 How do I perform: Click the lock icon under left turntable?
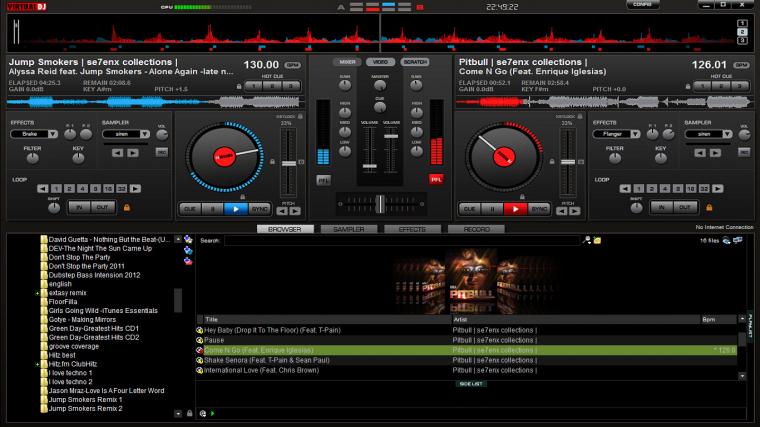coord(242,197)
